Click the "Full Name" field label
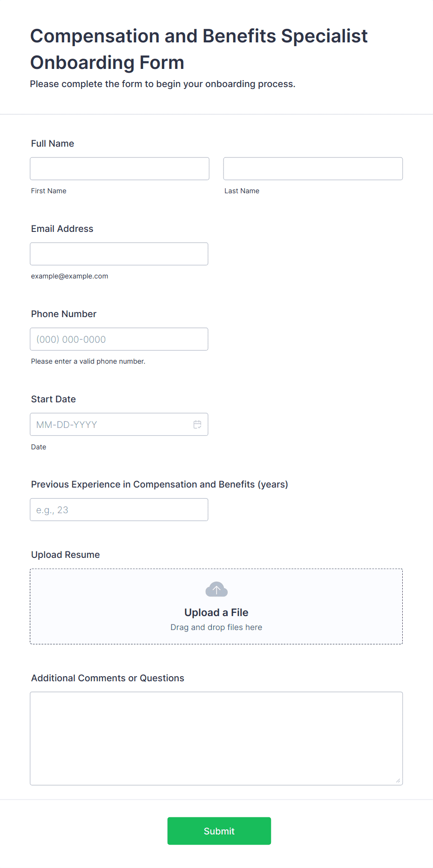Viewport: 433px width, 868px height. pos(53,143)
